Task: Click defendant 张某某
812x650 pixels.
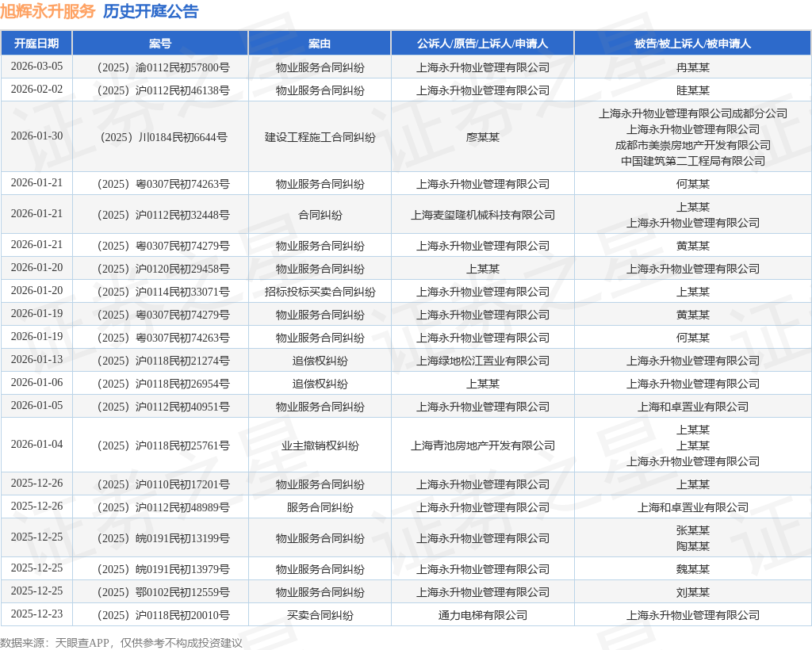Action: (693, 530)
